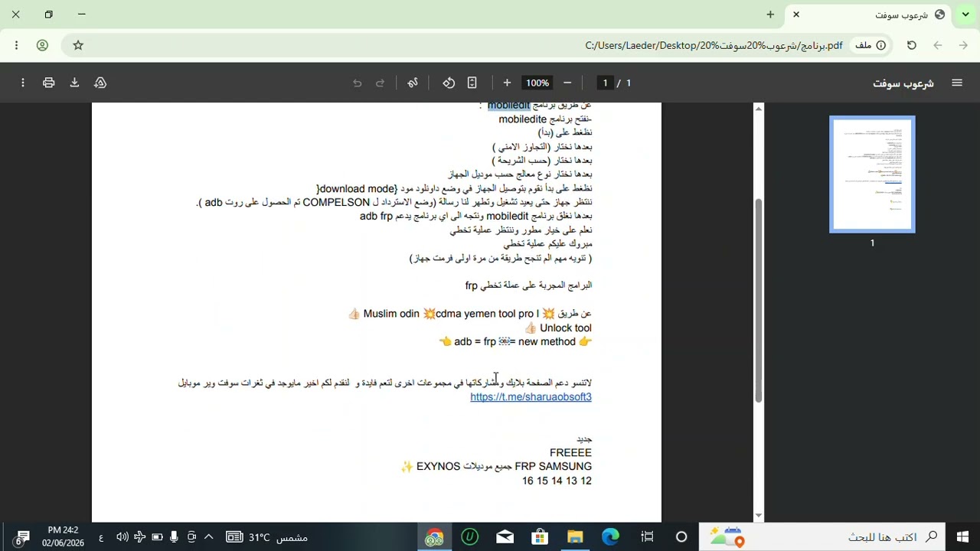Click the battery status tray icon
Viewport: 980px width, 551px height.
pos(157,537)
